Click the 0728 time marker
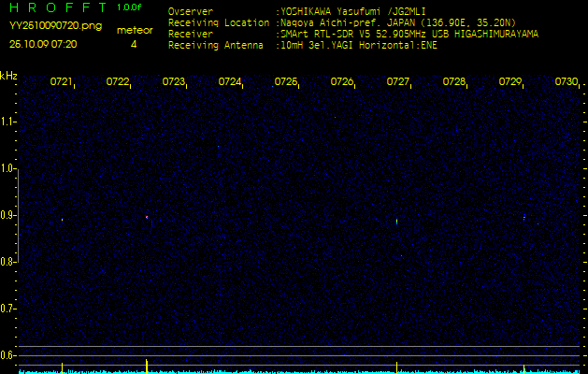 pos(453,82)
